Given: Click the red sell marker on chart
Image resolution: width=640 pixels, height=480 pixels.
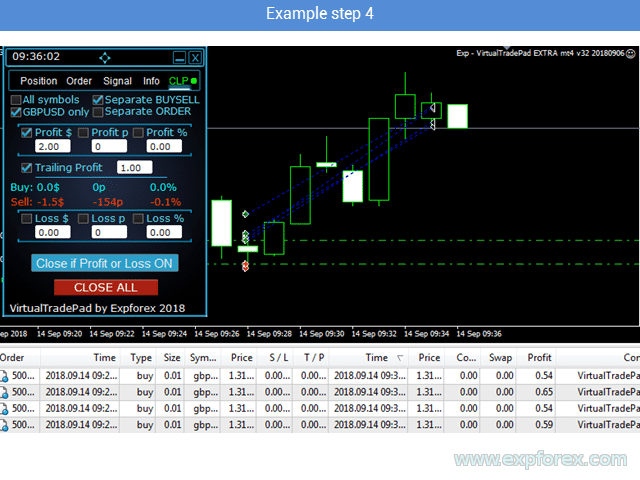Looking at the screenshot, I should [x=245, y=267].
